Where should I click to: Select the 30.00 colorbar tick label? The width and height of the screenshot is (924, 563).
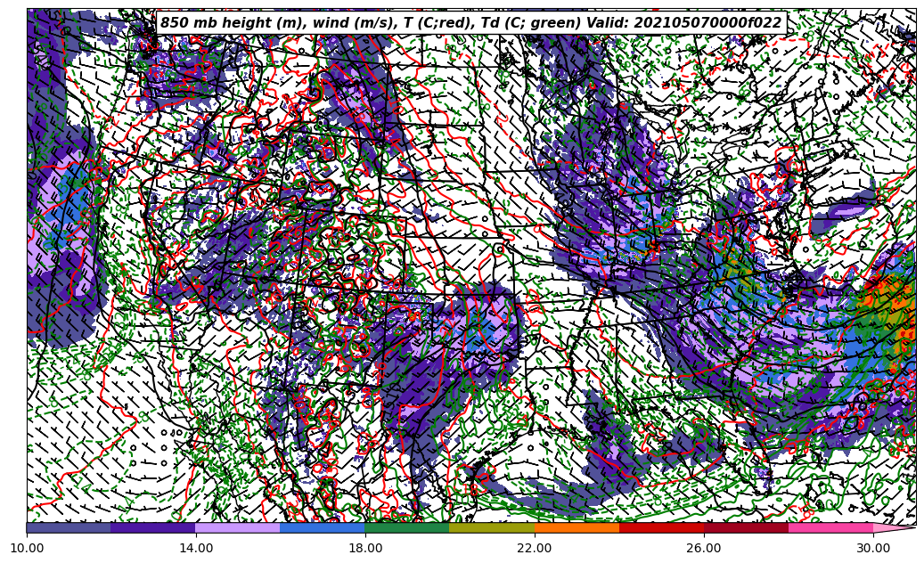tap(873, 548)
